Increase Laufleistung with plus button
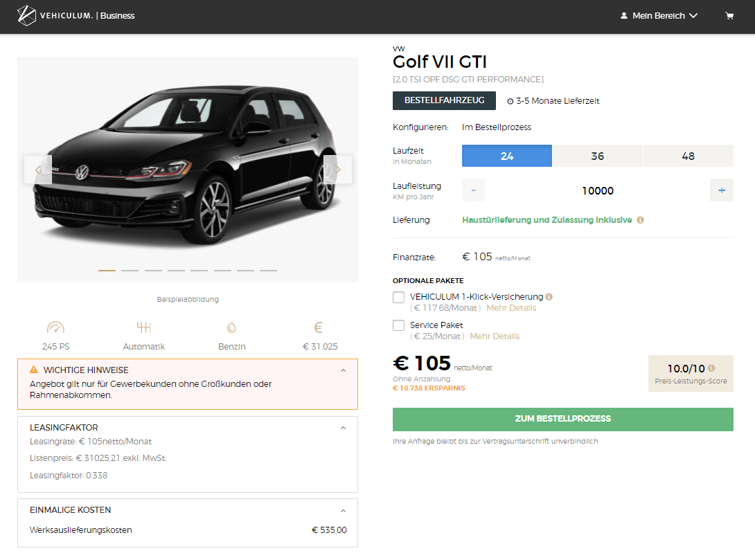 pos(722,190)
